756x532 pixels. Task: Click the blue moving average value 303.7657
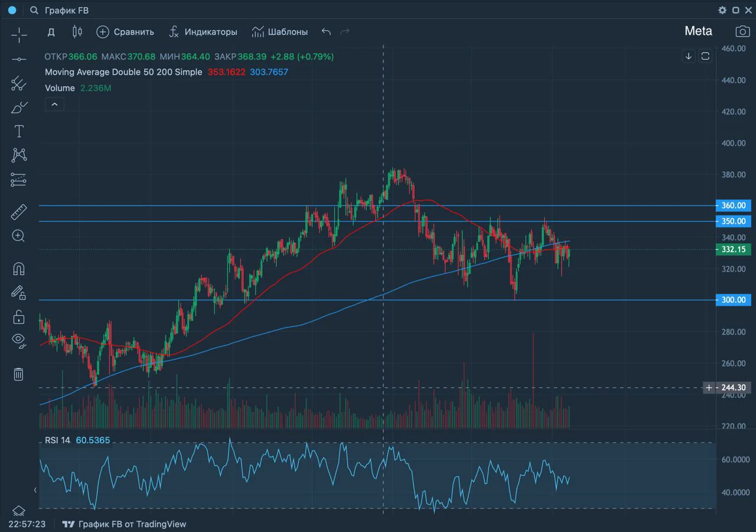pyautogui.click(x=269, y=72)
